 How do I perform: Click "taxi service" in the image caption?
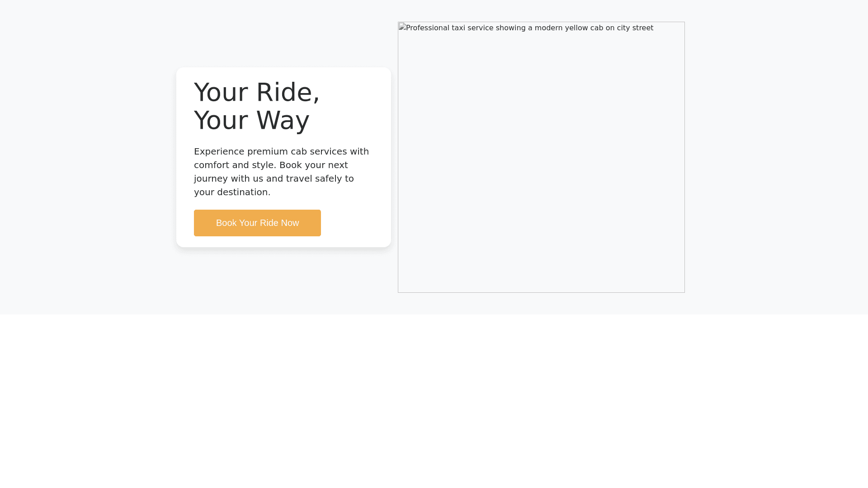pyautogui.click(x=472, y=28)
